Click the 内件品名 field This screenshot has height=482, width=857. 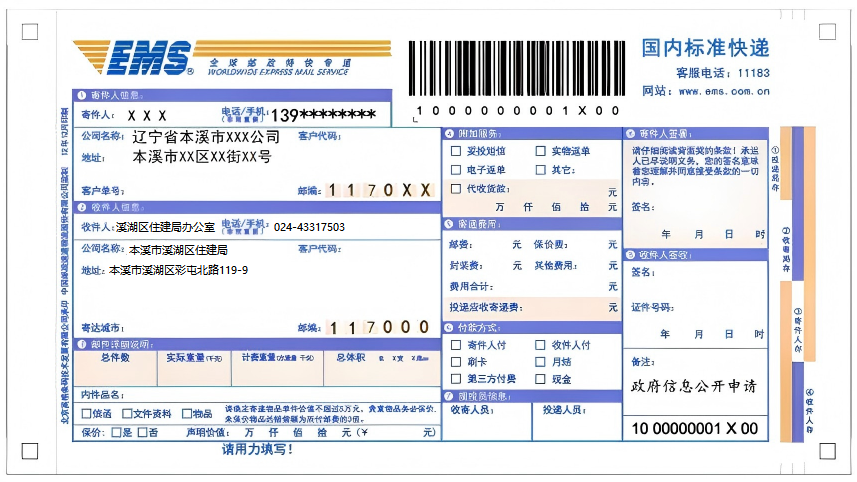click(257, 395)
